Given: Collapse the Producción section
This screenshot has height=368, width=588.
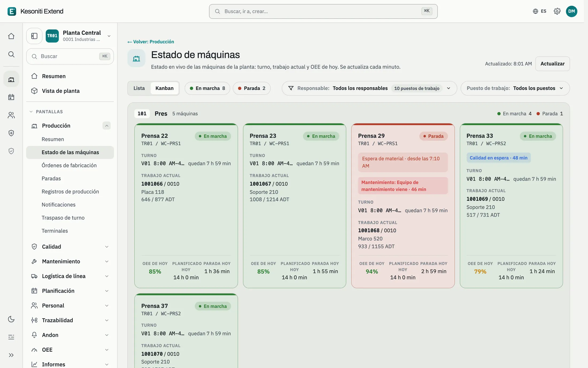Looking at the screenshot, I should [106, 126].
